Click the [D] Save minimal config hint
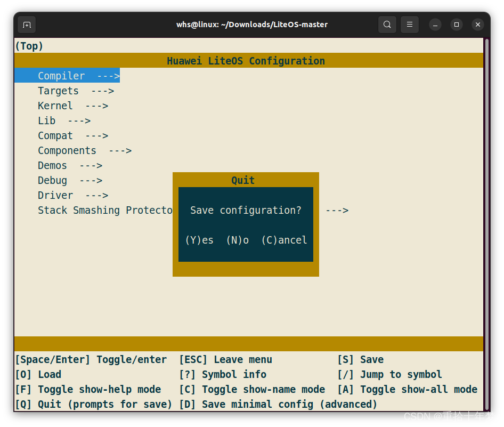This screenshot has width=504, height=427. 278,405
